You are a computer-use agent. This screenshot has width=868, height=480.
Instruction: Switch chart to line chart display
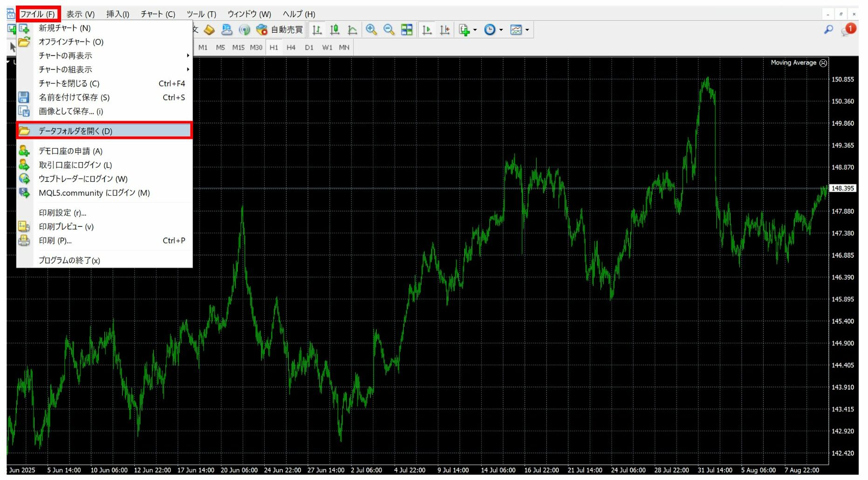tap(352, 30)
